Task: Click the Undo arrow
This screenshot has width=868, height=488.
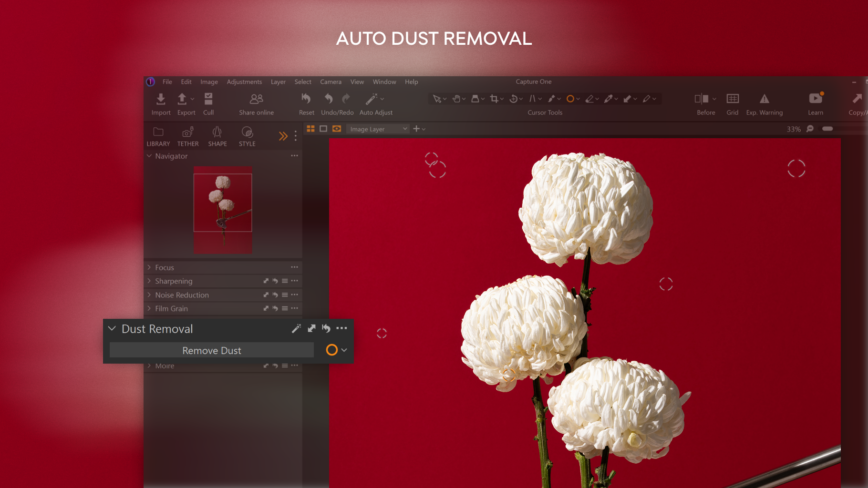Action: click(328, 99)
